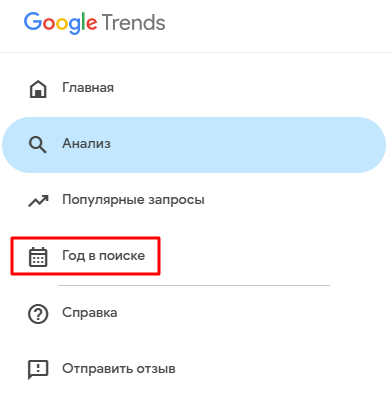Image resolution: width=392 pixels, height=418 pixels.
Task: Click the gray Trends wordmark
Action: tap(133, 22)
